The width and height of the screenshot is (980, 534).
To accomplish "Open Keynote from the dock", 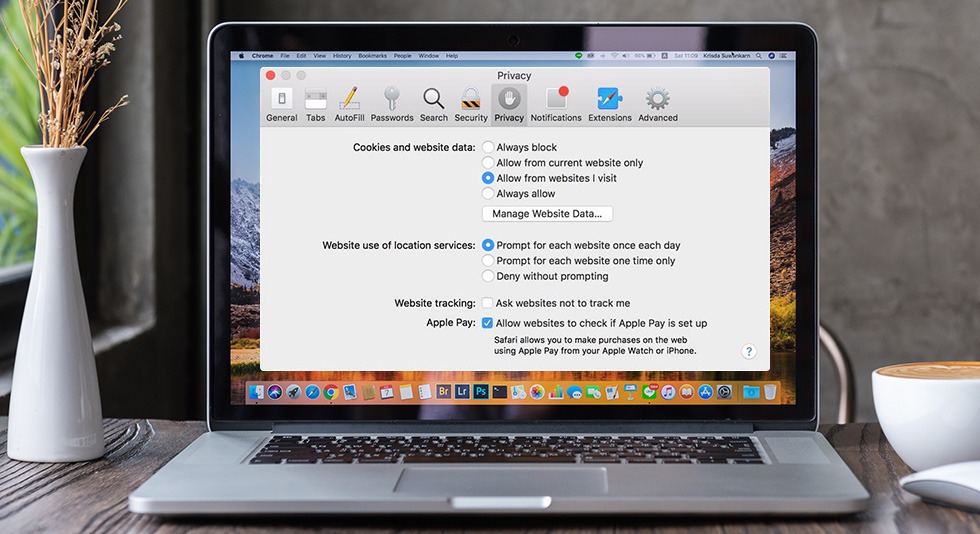I will click(x=631, y=392).
